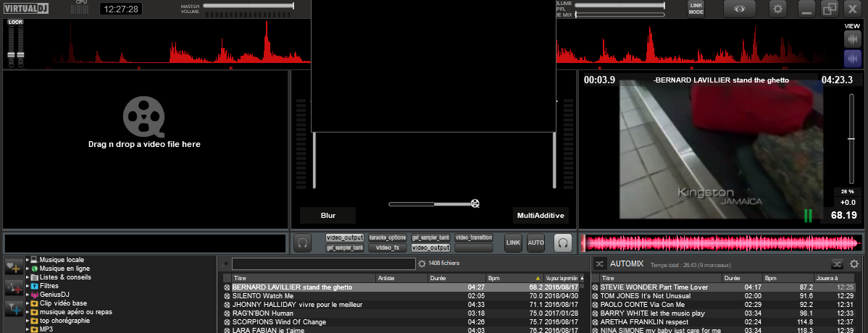Open VirtualDJ settings gear in title bar
868x333 pixels.
[778, 9]
